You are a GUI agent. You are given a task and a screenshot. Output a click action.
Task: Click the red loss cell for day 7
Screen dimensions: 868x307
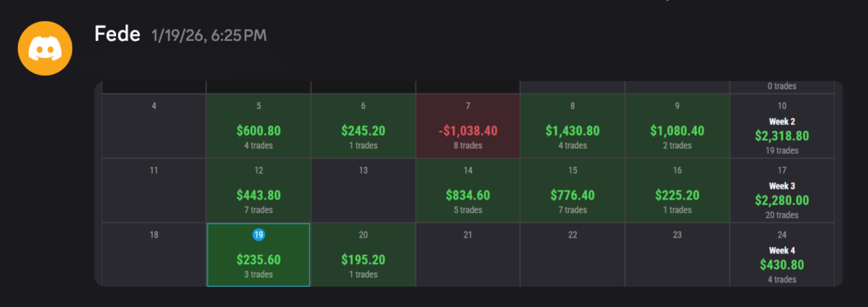(x=467, y=126)
